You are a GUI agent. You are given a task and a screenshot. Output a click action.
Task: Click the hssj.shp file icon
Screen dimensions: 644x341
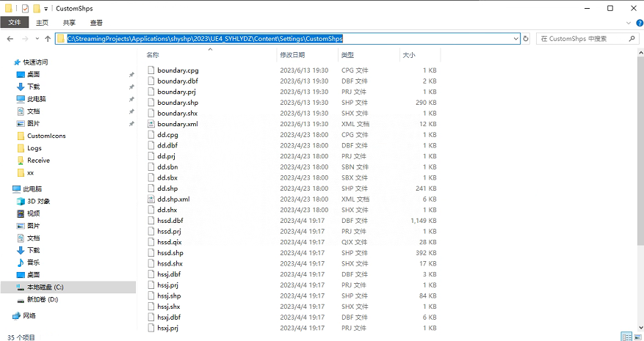click(151, 296)
